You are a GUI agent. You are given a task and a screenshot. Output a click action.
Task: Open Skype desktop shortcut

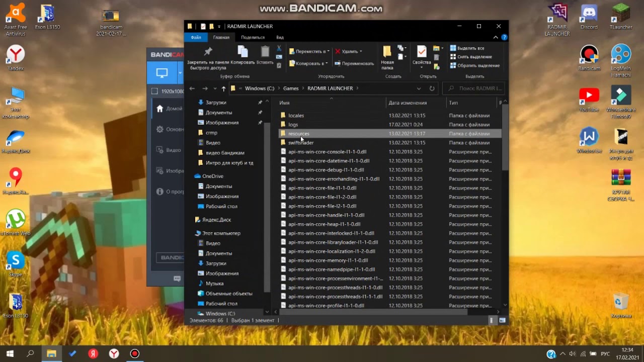click(x=16, y=264)
